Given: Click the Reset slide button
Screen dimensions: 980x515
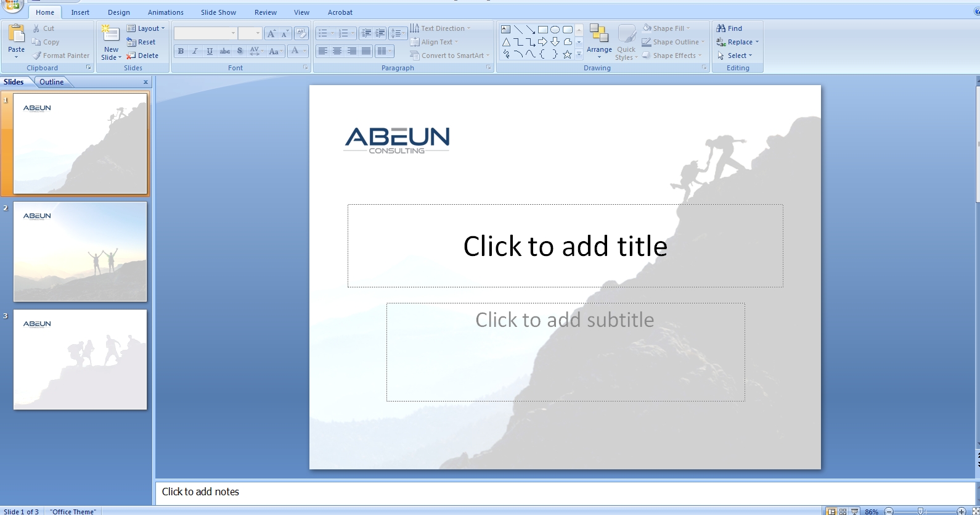Looking at the screenshot, I should [x=141, y=42].
